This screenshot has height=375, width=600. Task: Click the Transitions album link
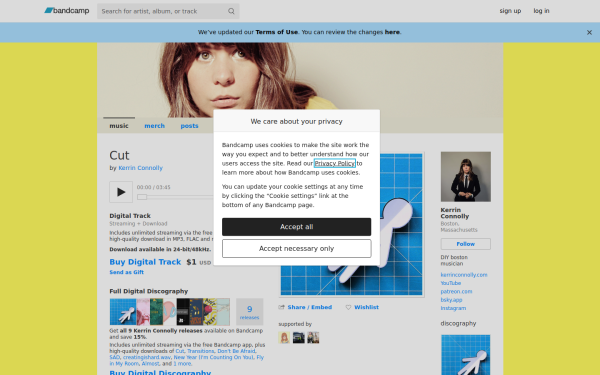tap(201, 351)
